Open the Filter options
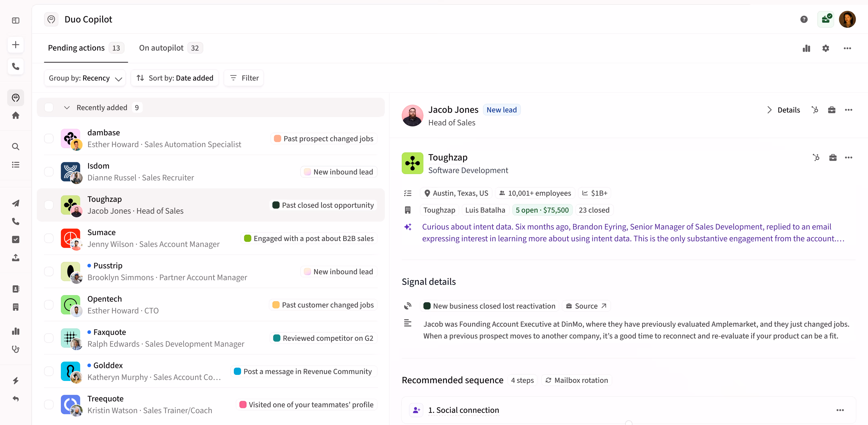868x425 pixels. click(x=243, y=78)
